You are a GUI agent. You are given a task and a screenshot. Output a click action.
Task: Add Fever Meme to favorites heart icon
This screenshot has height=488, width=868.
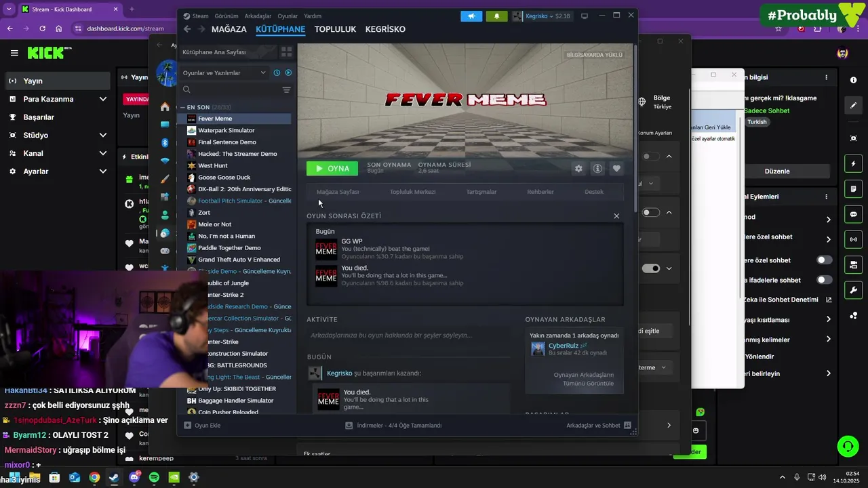[616, 169]
